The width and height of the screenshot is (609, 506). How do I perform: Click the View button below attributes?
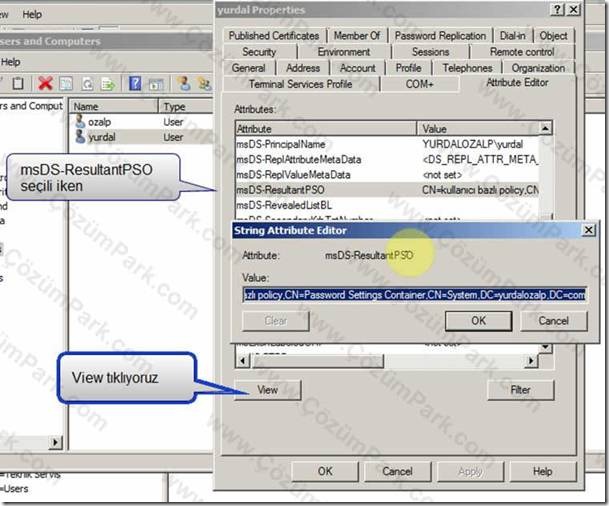(x=268, y=390)
